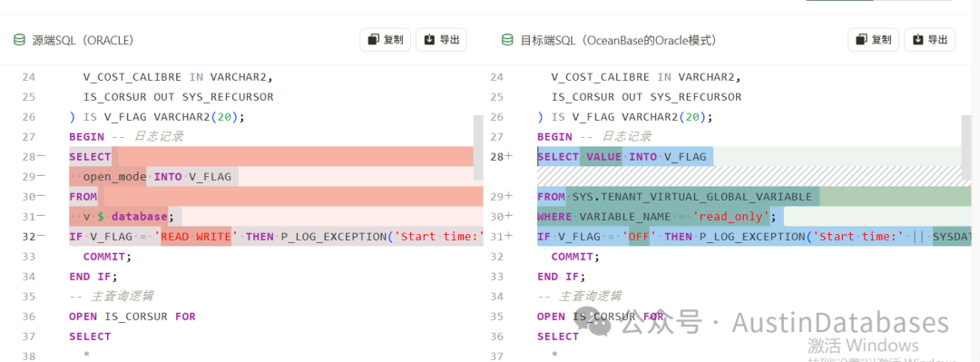Click open_mode INTO V_FLAG in source
Viewport: 980px width, 362px height.
click(x=157, y=177)
